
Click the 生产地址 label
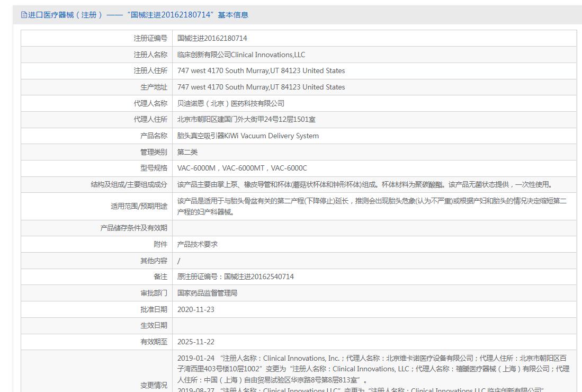coord(154,87)
